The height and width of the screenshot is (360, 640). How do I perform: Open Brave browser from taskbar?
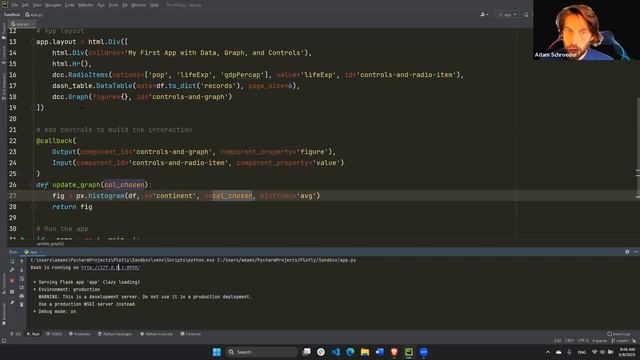tap(394, 352)
